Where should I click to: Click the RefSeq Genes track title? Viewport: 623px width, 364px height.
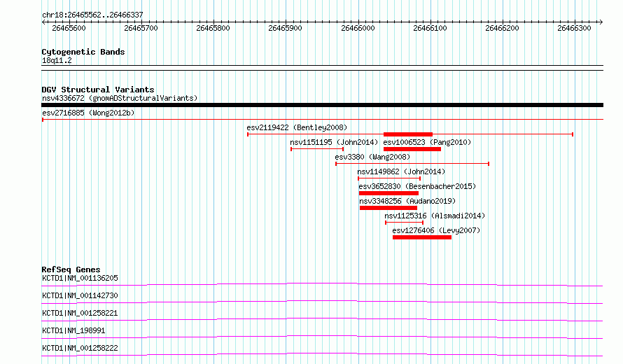click(x=71, y=269)
